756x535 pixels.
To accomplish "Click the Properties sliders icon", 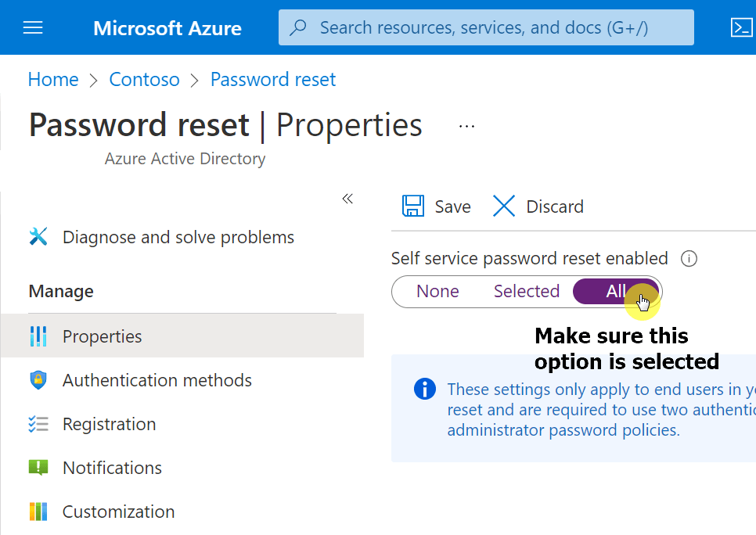I will coord(38,336).
